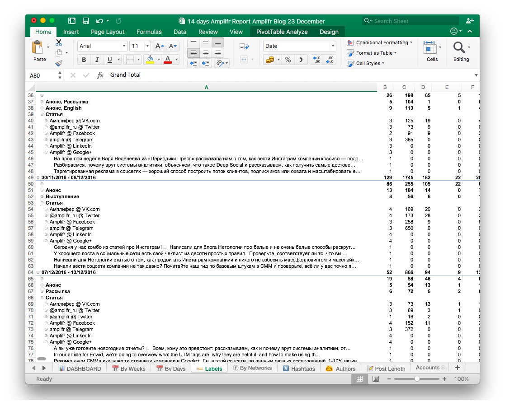
Task: Toggle Align Right
Action: [218, 53]
